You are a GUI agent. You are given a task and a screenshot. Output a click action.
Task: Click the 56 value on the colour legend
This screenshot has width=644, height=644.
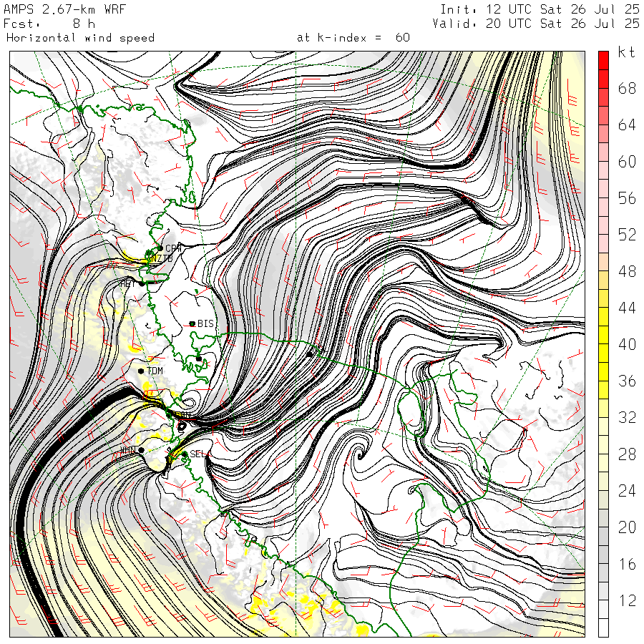(x=627, y=198)
